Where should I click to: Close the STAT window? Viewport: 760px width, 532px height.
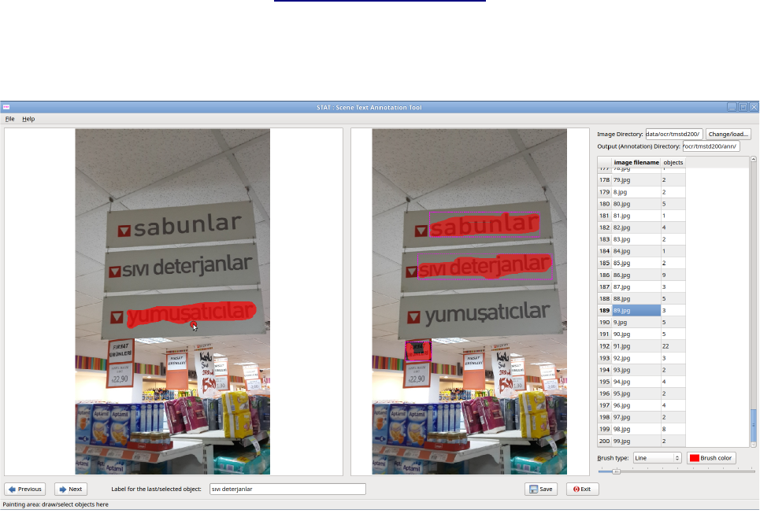coord(754,107)
